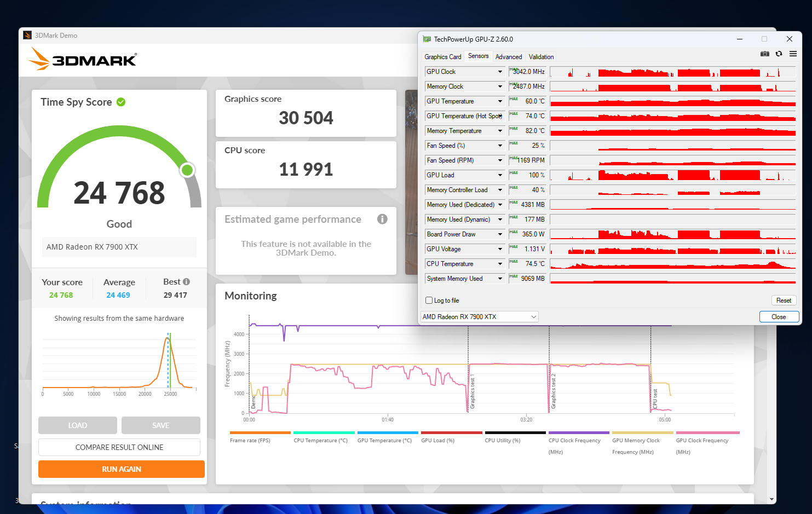Click the GPU Clock sensor history graph
The width and height of the screenshot is (812, 514).
point(673,72)
